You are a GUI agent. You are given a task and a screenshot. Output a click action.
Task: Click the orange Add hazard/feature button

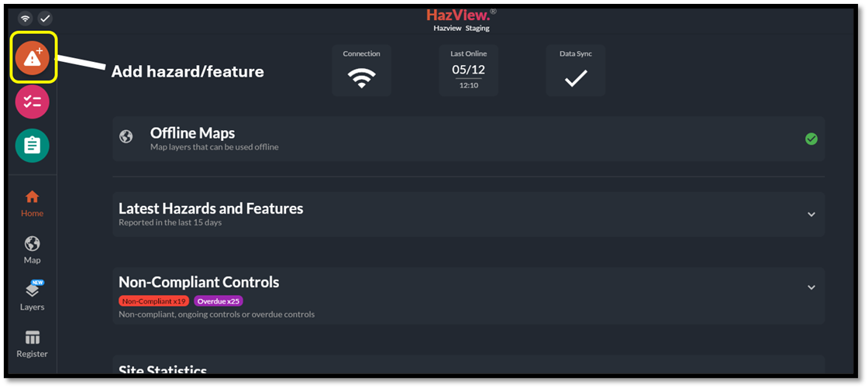pos(33,58)
